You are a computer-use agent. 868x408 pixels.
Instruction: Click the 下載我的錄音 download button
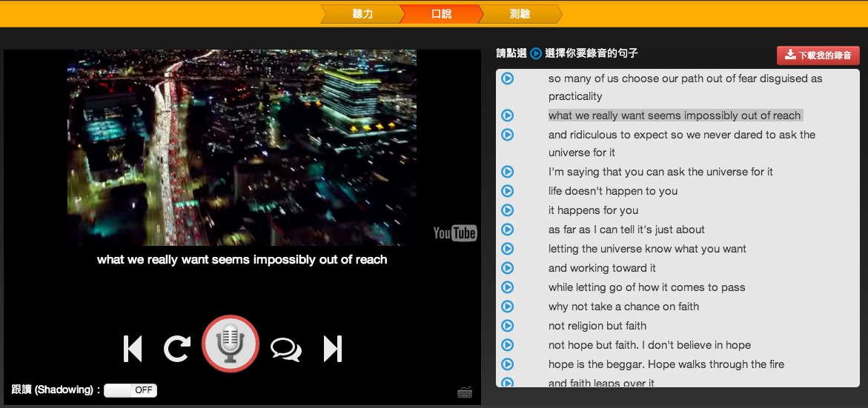point(818,56)
